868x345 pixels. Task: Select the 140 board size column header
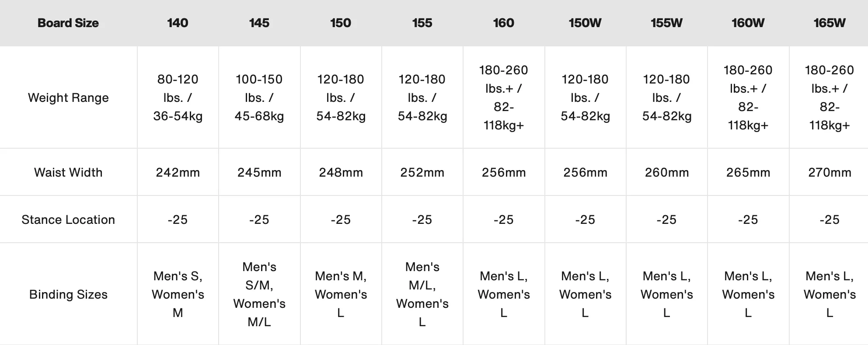tap(178, 23)
